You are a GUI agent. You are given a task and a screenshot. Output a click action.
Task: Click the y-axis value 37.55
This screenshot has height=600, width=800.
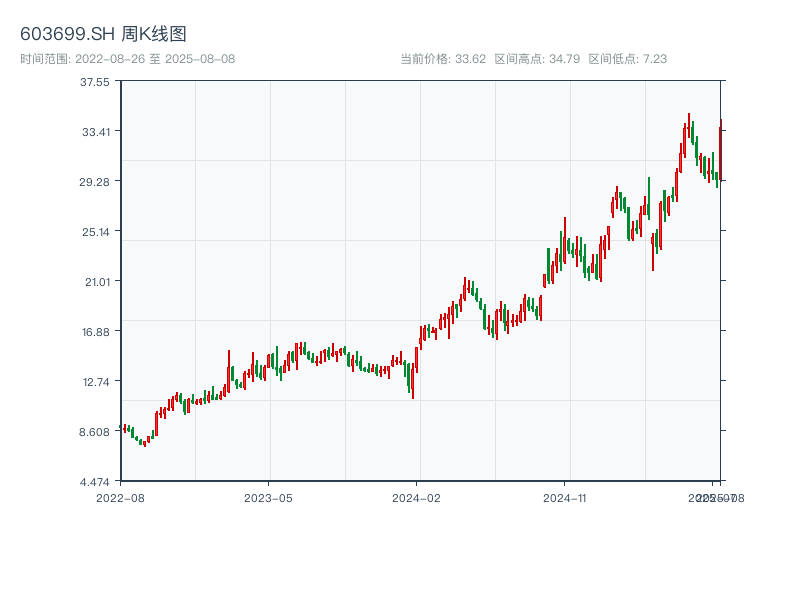(95, 82)
